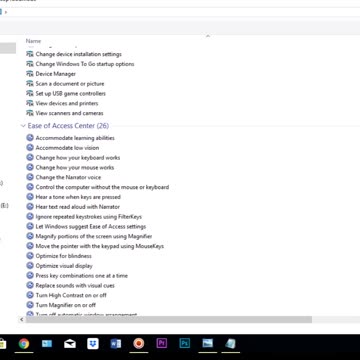
Task: Select Let Windows suggest Ease of Access settings
Action: [91, 226]
